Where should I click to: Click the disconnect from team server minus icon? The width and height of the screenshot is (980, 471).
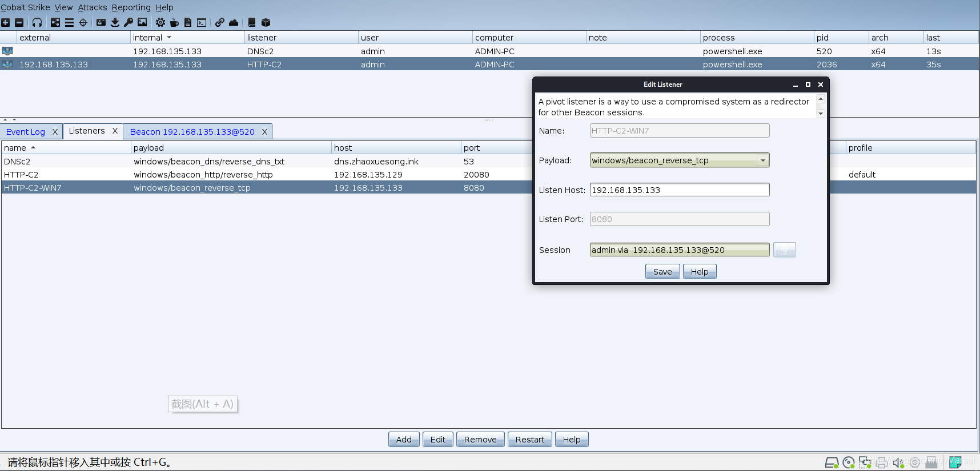point(19,22)
